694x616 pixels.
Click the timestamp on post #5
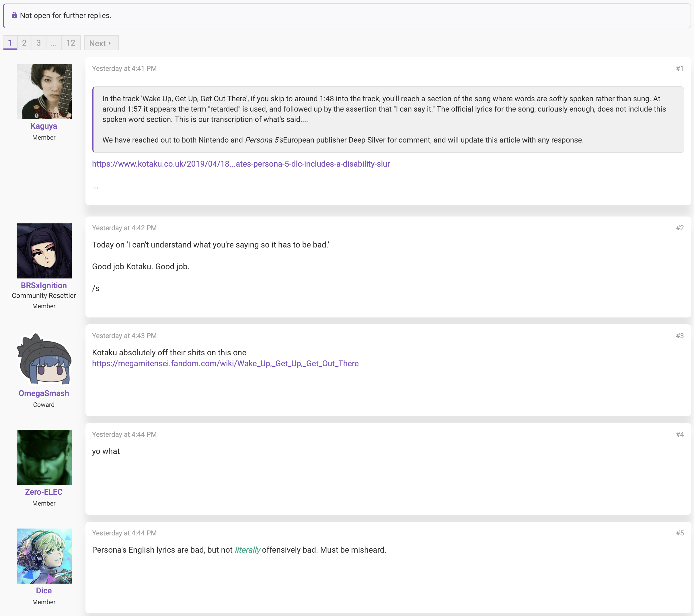coord(124,533)
